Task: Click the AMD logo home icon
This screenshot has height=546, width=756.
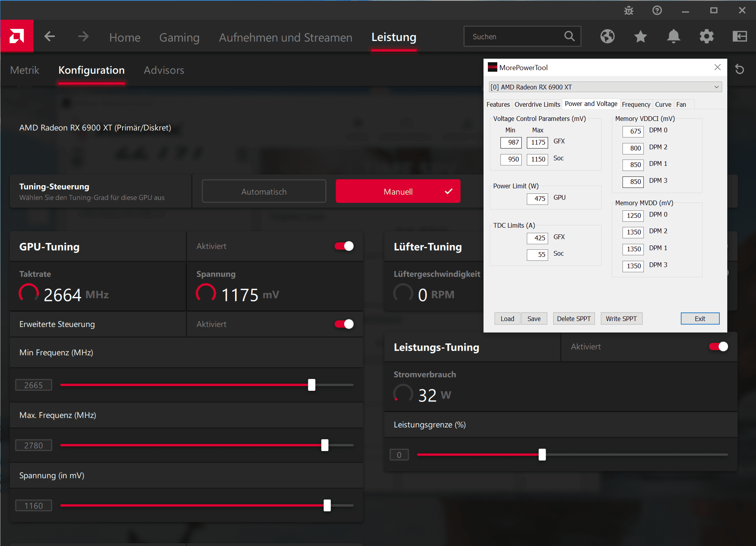Action: click(17, 36)
